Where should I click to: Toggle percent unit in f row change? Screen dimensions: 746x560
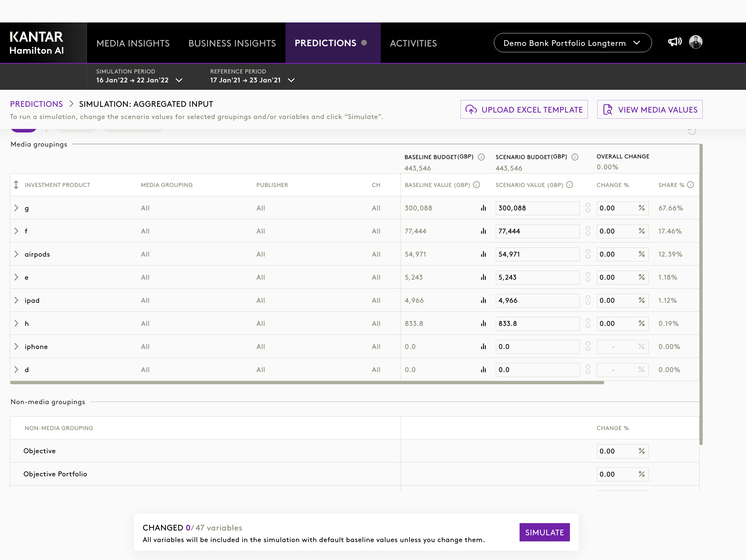click(x=641, y=231)
